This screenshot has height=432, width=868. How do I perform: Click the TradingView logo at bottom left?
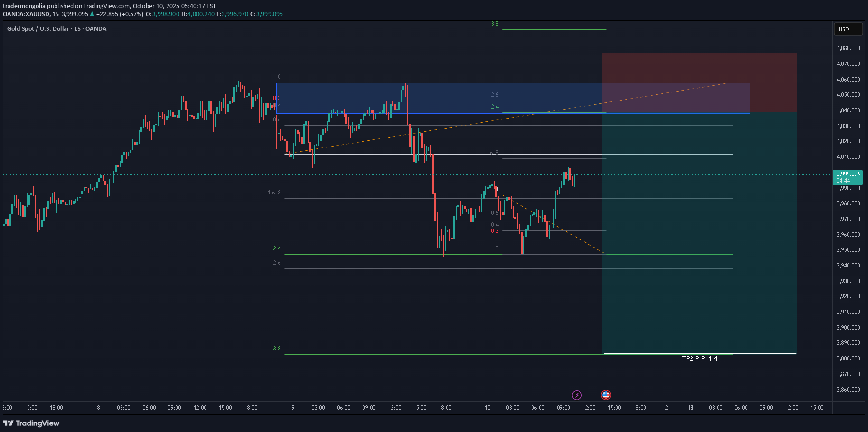tap(31, 423)
